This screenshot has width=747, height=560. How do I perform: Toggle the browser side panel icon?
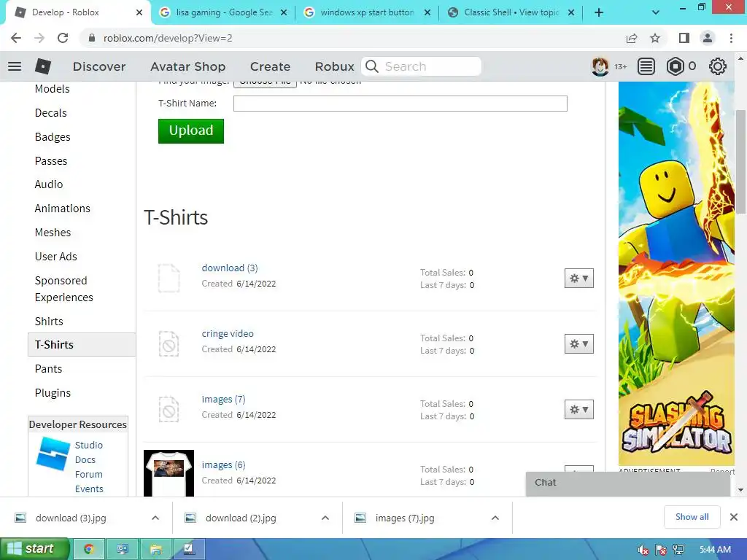684,38
